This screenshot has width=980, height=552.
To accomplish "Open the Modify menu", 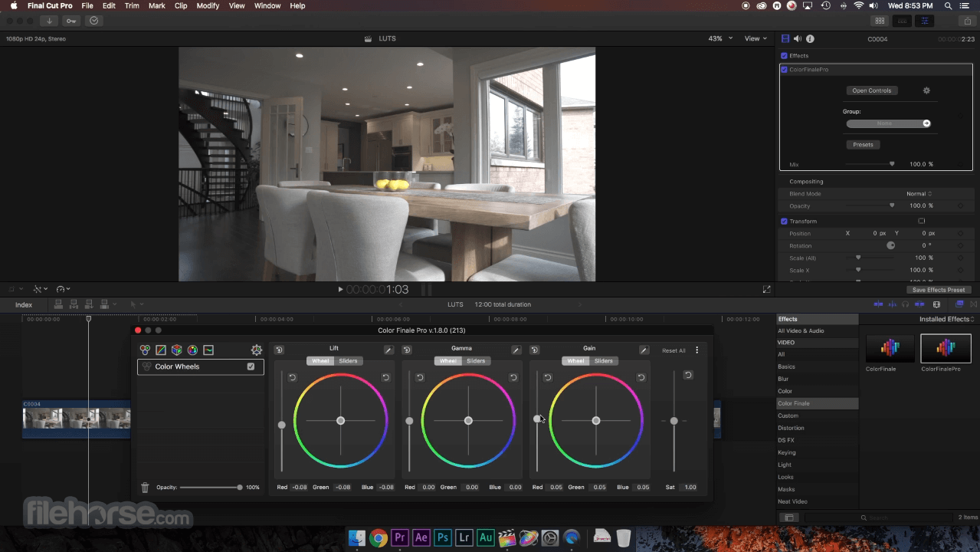I will (x=208, y=5).
